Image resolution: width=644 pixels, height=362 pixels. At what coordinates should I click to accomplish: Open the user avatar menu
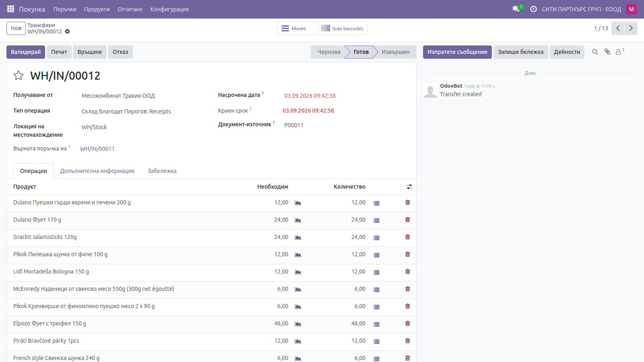coord(631,9)
